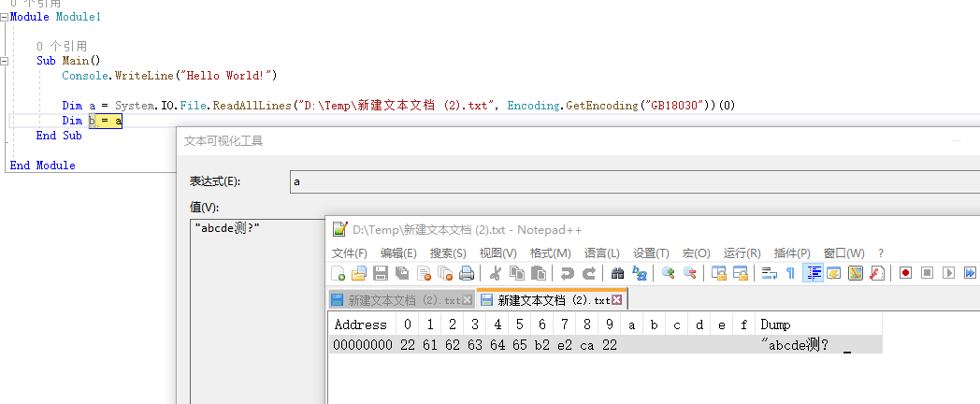Click the Undo arrow icon
The image size is (980, 404).
568,273
